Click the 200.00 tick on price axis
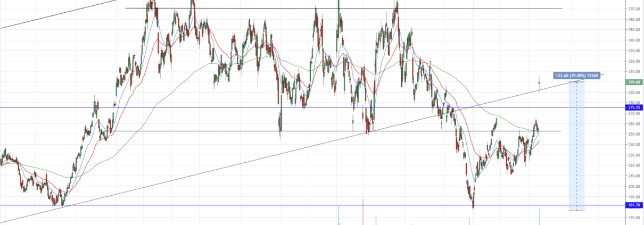644x225 pixels. (634, 187)
